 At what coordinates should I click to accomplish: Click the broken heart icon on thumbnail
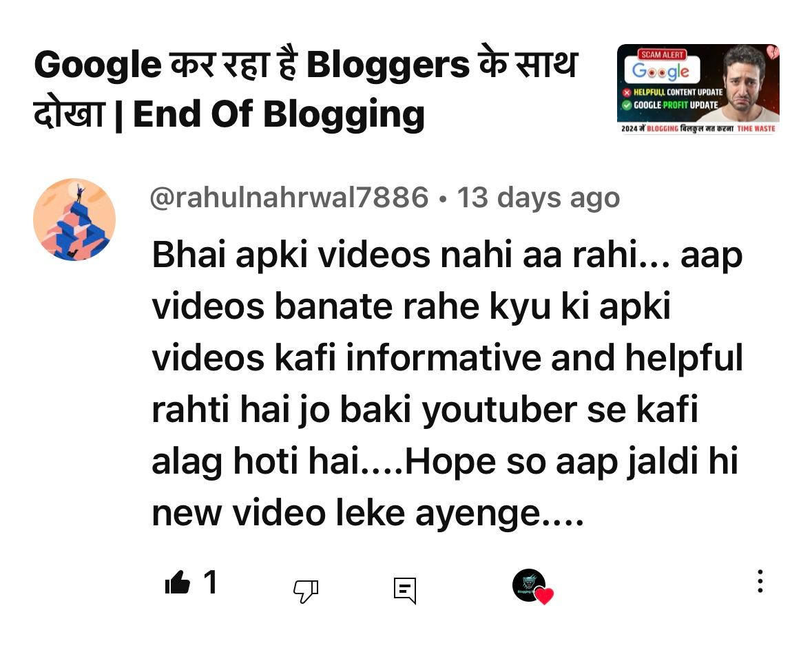773,52
